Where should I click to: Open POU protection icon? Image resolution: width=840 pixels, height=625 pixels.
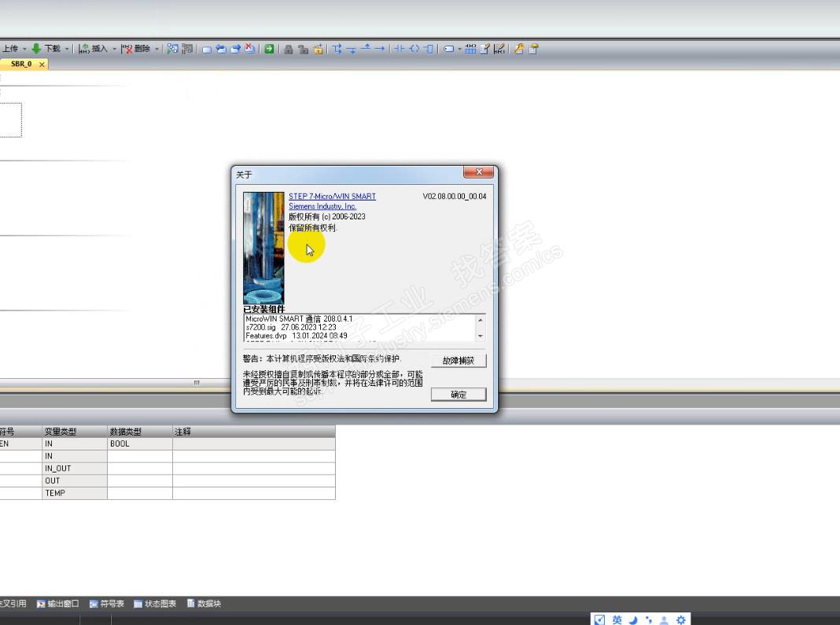(x=518, y=49)
